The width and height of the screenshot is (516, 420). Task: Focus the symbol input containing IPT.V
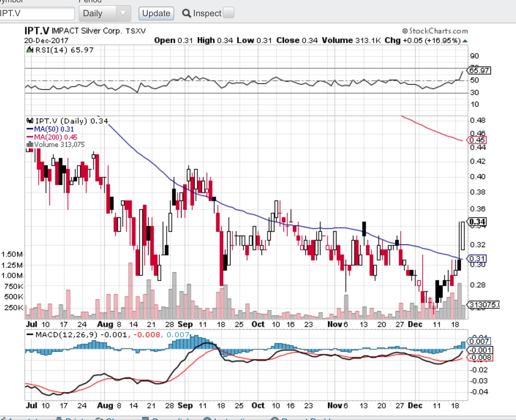[36, 14]
